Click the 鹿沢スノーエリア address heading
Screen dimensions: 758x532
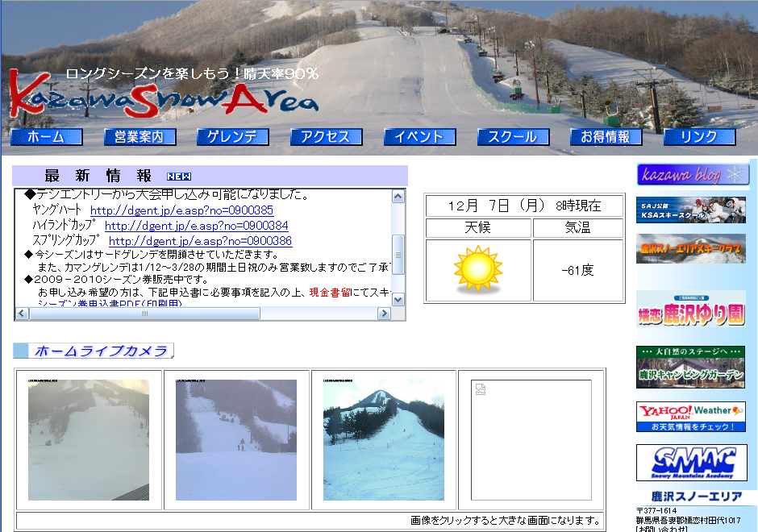click(697, 497)
